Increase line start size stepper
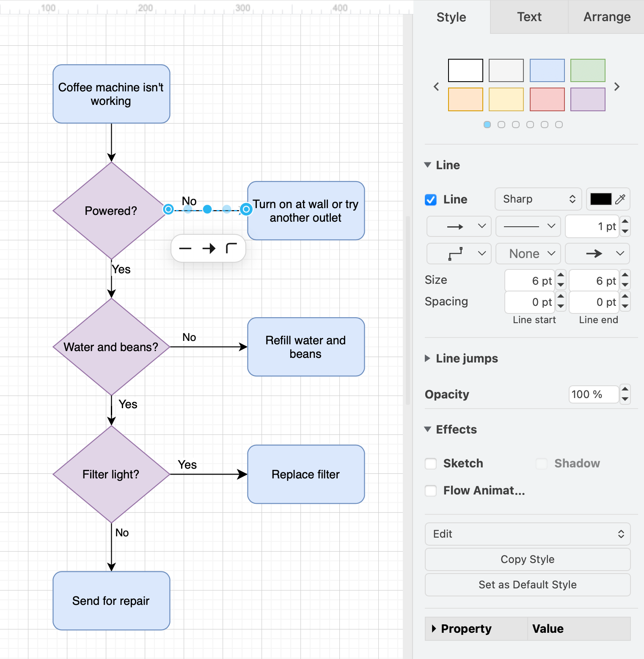This screenshot has width=644, height=659. (561, 275)
